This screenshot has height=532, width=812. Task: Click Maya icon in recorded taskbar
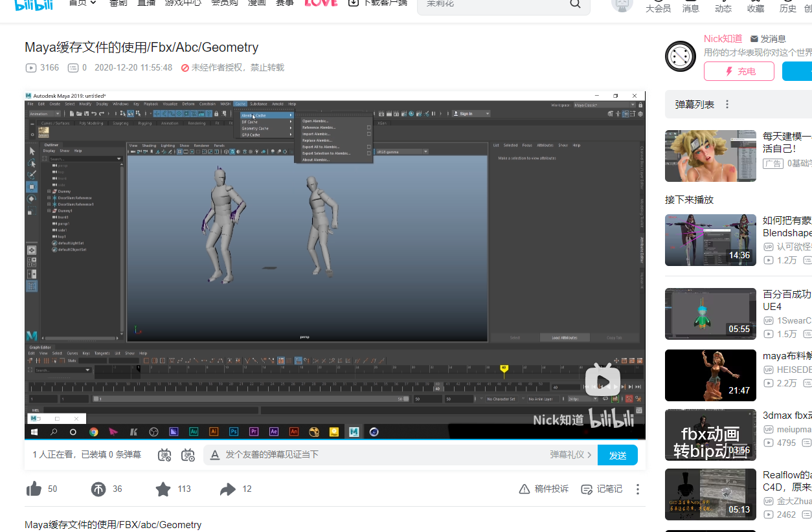pyautogui.click(x=354, y=432)
